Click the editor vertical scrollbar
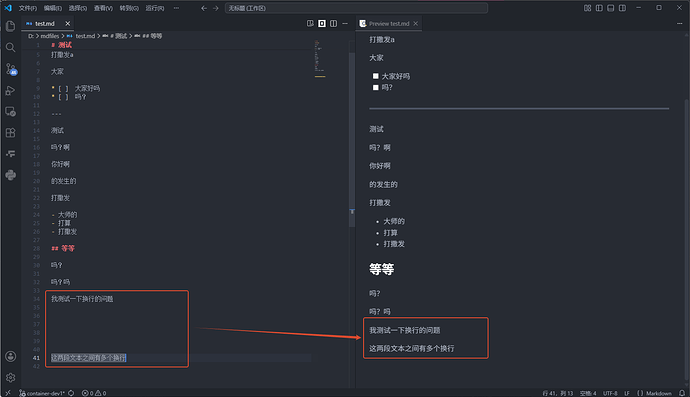690x397 pixels. (352, 140)
